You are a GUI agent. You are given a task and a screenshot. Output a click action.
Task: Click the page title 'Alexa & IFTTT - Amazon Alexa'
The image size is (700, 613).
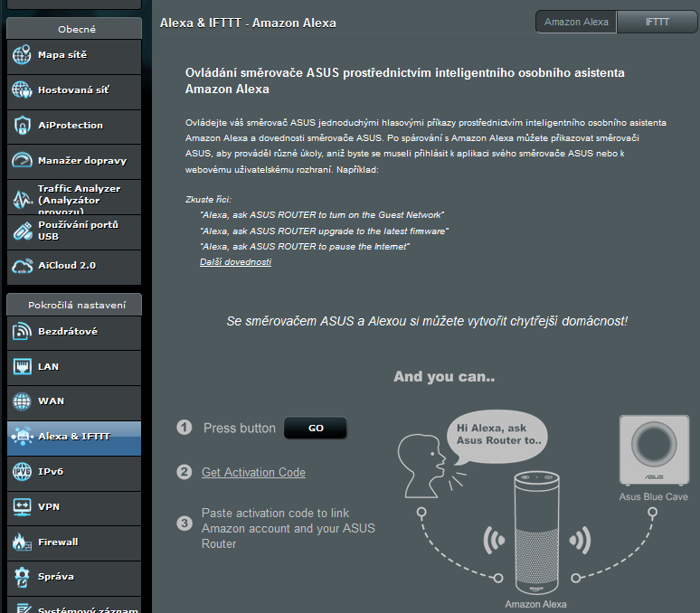point(248,23)
